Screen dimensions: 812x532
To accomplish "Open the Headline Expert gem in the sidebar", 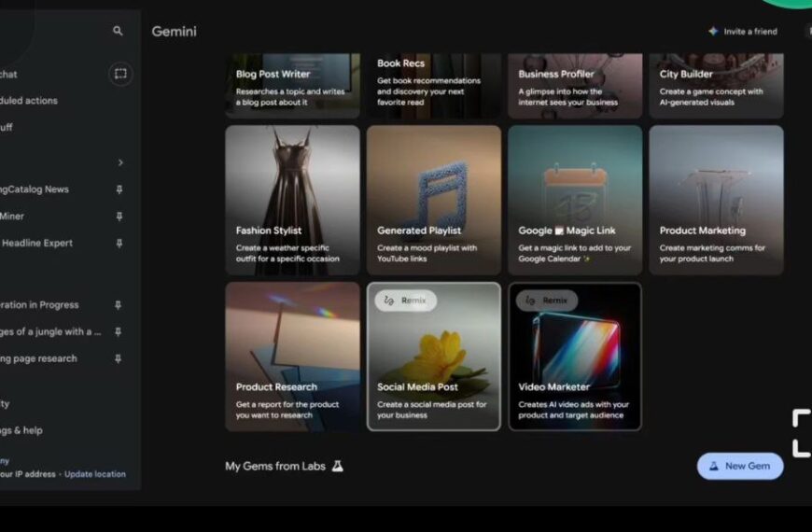I will point(36,243).
